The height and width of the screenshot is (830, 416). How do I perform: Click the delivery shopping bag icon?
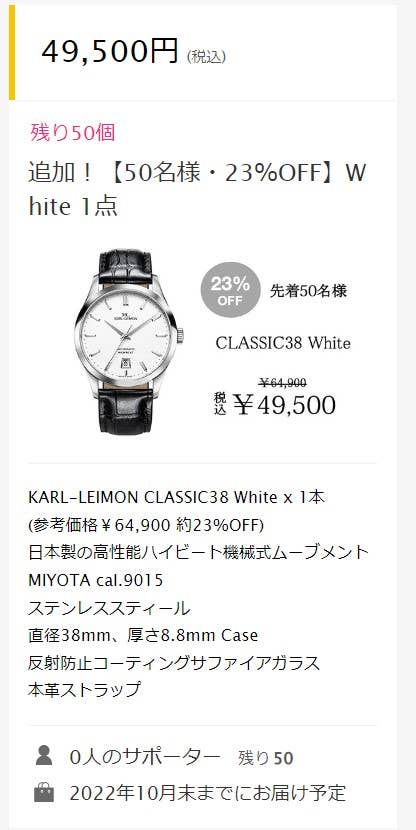[x=44, y=792]
